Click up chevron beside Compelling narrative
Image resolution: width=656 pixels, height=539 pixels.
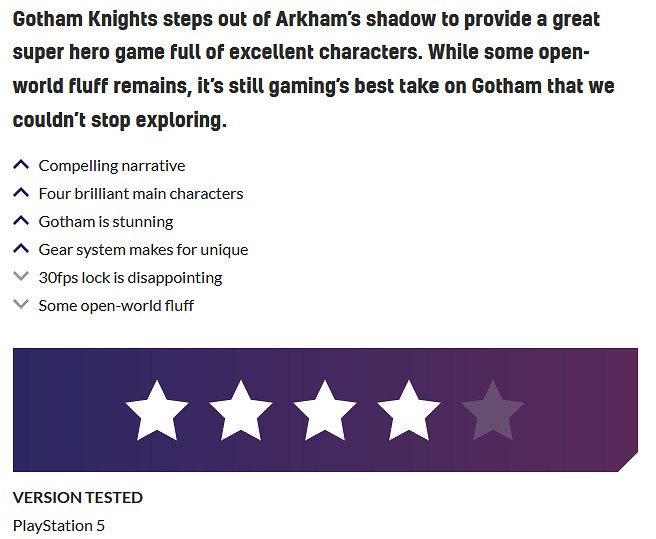pyautogui.click(x=21, y=165)
